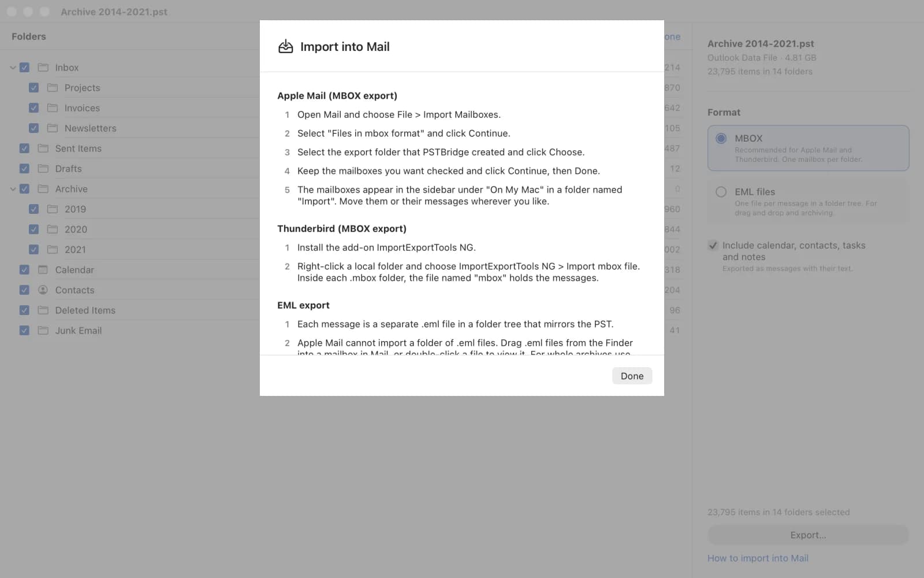Click the Invoices folder icon
Image resolution: width=924 pixels, height=578 pixels.
point(52,108)
